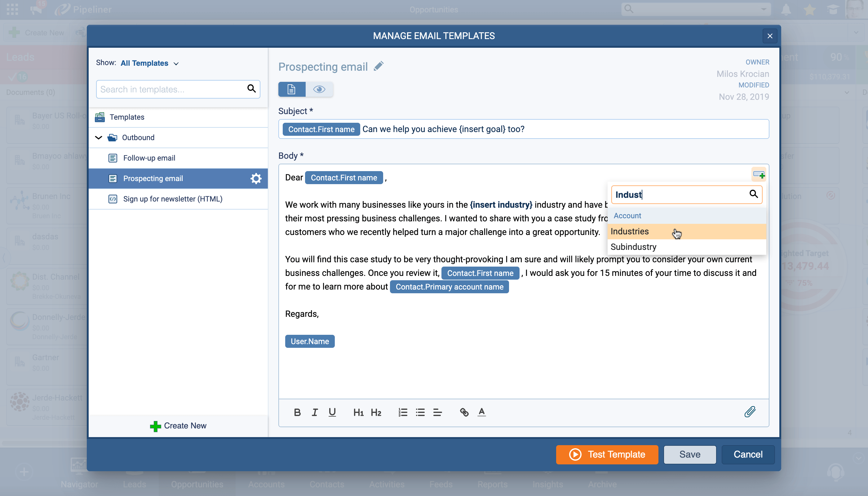The image size is (868, 496).
Task: Select Industries from field list
Action: coord(630,231)
